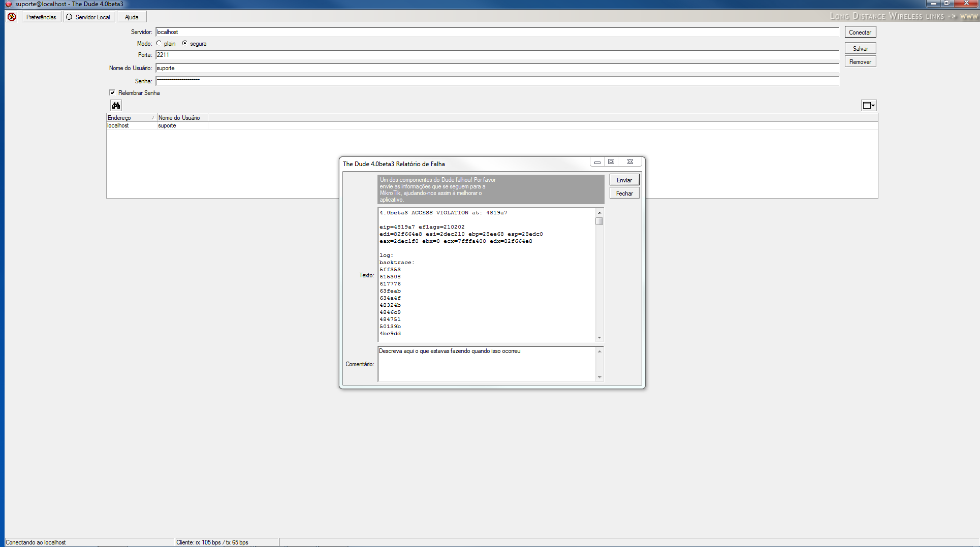The width and height of the screenshot is (980, 547).
Task: Click the Conectar button
Action: click(860, 32)
